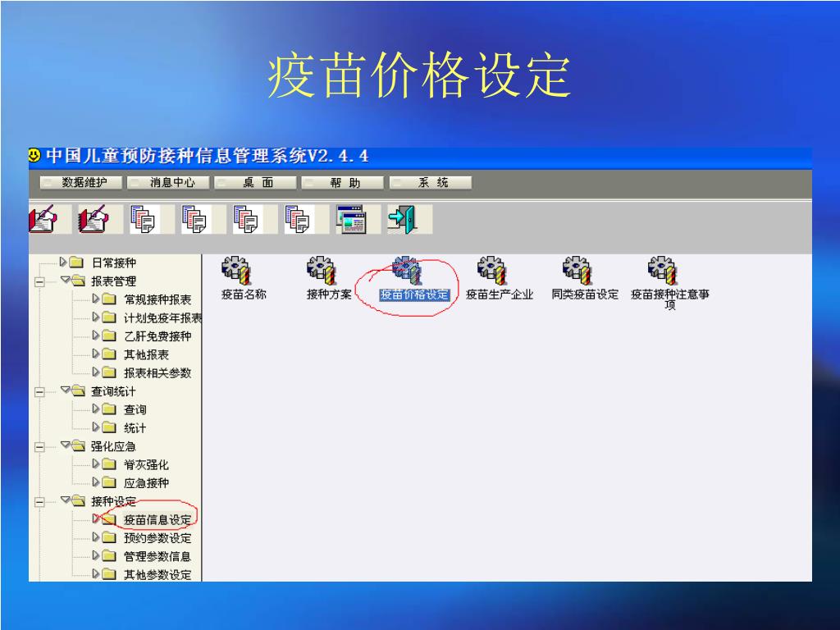The width and height of the screenshot is (840, 630).
Task: Open the 接种方案 gear icon
Action: pos(322,271)
